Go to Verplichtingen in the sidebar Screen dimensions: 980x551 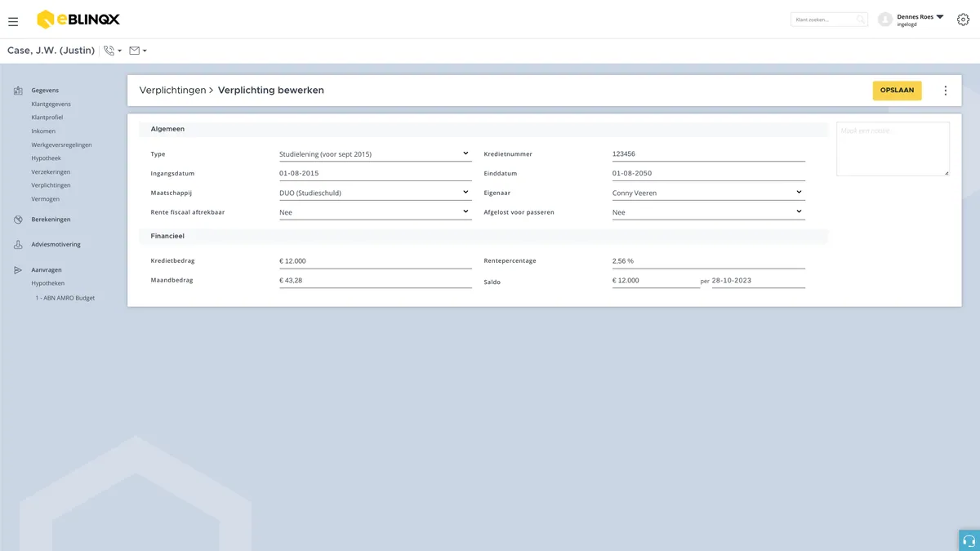point(51,185)
